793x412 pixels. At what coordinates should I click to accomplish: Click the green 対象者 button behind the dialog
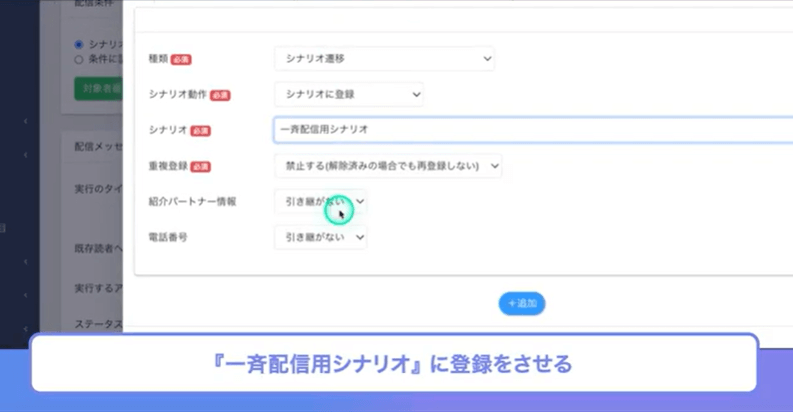coord(97,88)
